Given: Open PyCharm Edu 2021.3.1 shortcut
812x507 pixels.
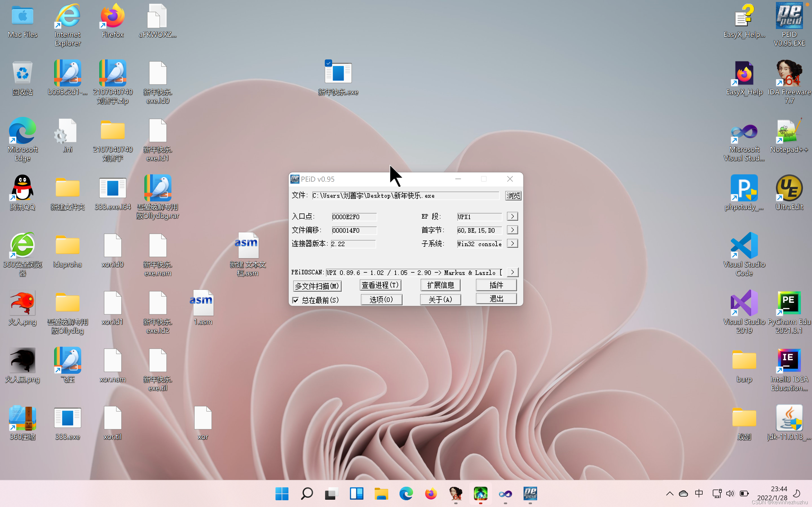Looking at the screenshot, I should (x=789, y=303).
